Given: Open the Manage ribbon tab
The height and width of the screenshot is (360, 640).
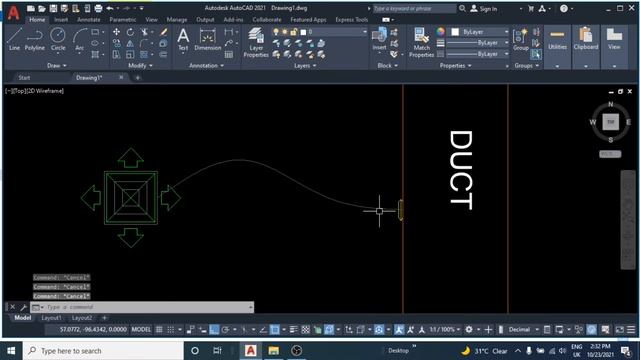Looking at the screenshot, I should [x=177, y=20].
